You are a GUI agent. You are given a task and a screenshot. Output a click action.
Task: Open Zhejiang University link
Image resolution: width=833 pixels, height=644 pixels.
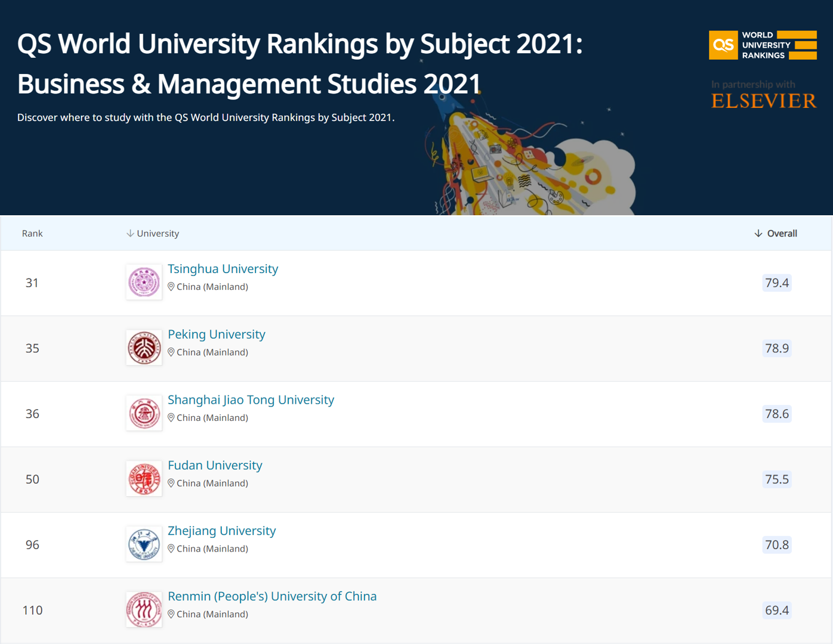[221, 531]
